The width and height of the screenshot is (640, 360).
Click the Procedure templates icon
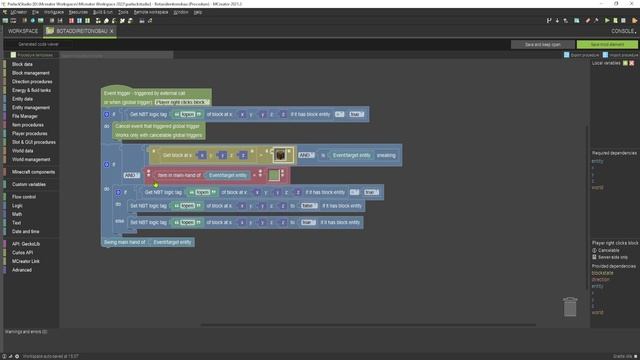click(x=13, y=55)
